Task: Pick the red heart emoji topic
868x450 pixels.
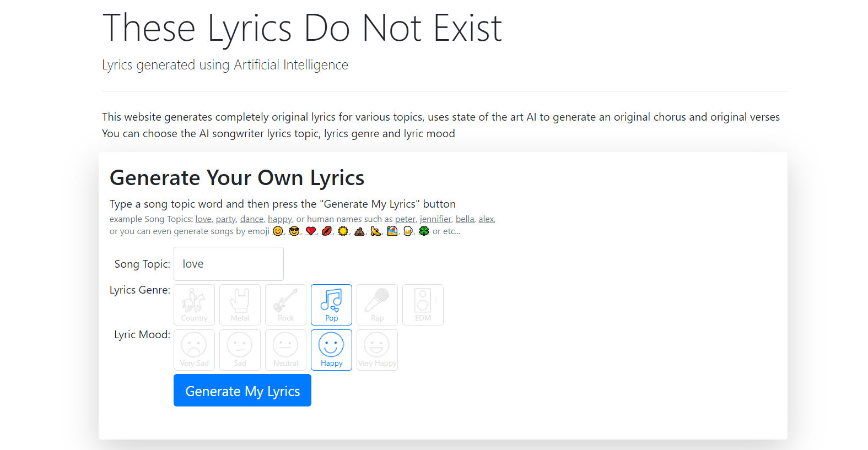Action: tap(311, 231)
